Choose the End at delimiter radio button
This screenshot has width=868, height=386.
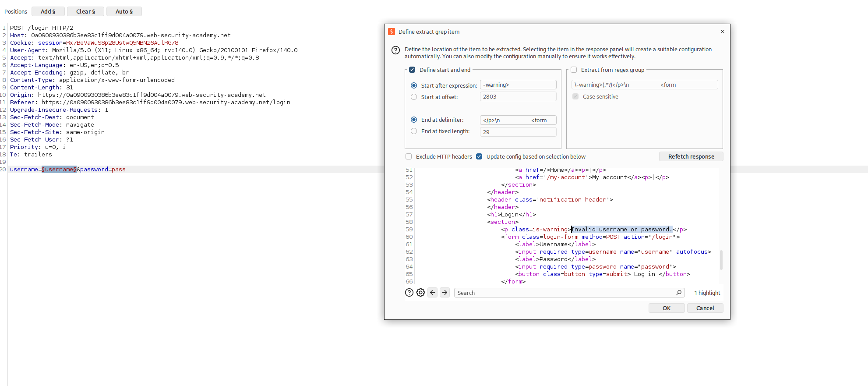tap(414, 120)
